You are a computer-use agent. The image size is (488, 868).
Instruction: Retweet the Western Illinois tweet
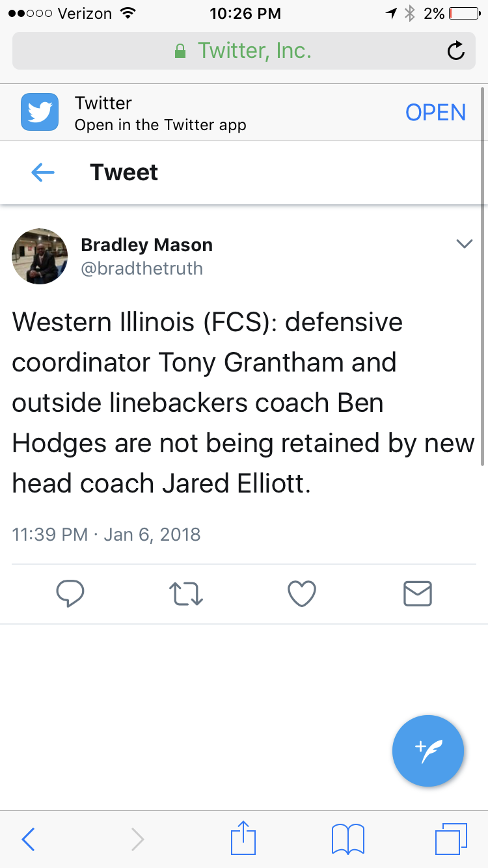[x=186, y=593]
